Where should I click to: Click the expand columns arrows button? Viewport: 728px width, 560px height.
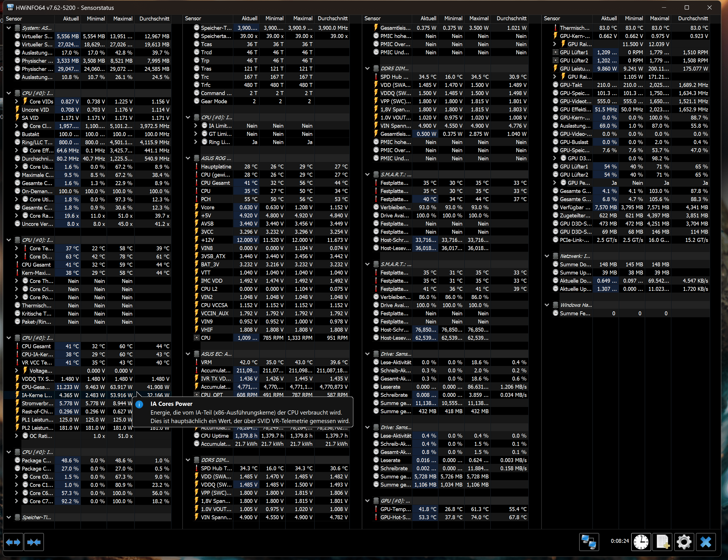coord(13,542)
